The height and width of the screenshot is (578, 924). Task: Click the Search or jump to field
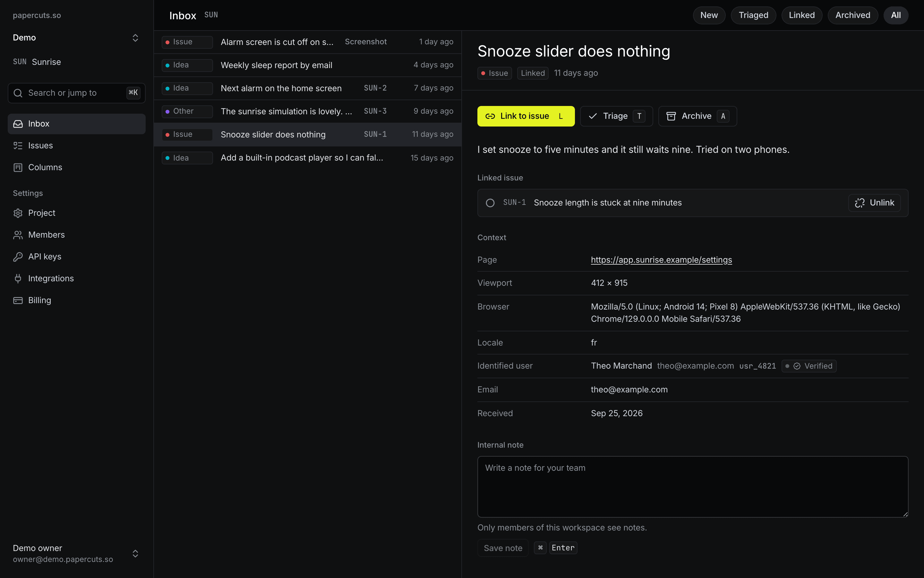tap(76, 93)
